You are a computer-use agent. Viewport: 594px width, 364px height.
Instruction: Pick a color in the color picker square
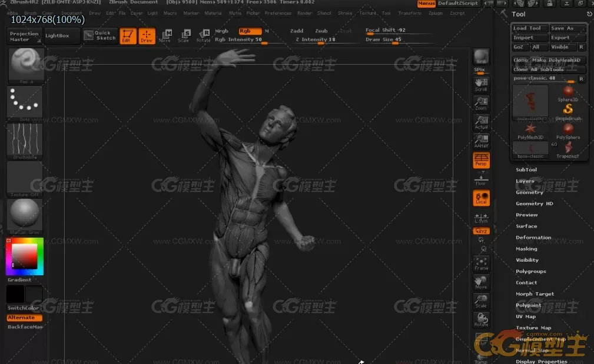[25, 256]
